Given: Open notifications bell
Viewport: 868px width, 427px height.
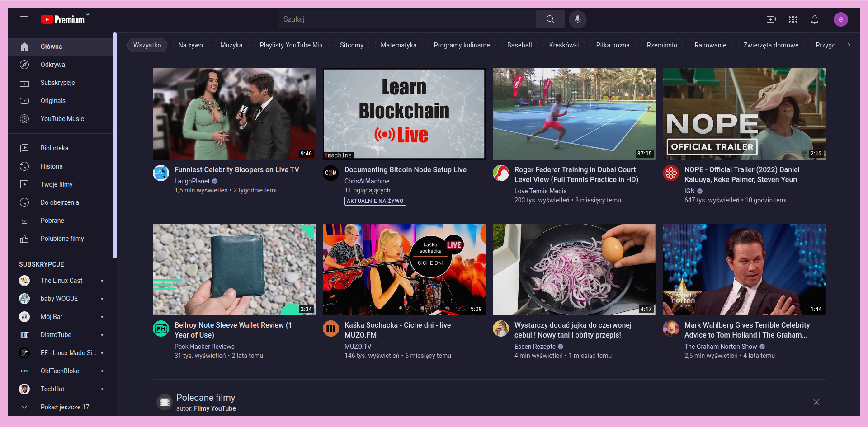Looking at the screenshot, I should tap(815, 19).
